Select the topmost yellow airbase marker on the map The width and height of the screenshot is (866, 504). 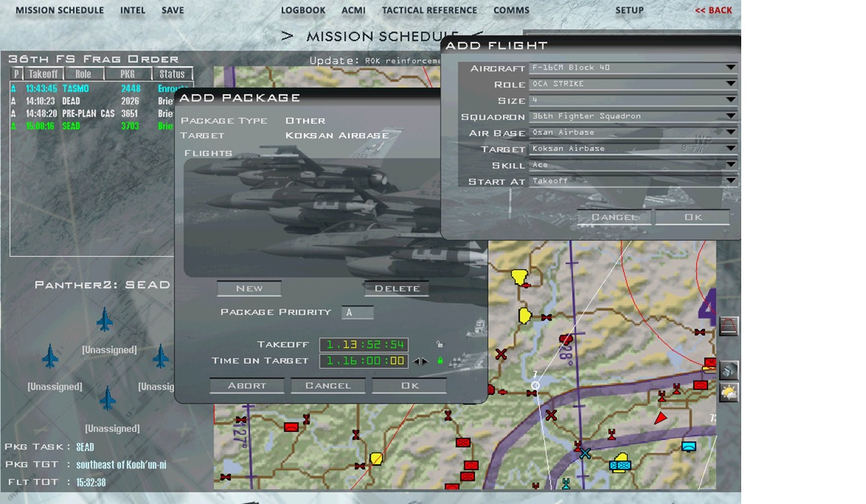pyautogui.click(x=519, y=276)
